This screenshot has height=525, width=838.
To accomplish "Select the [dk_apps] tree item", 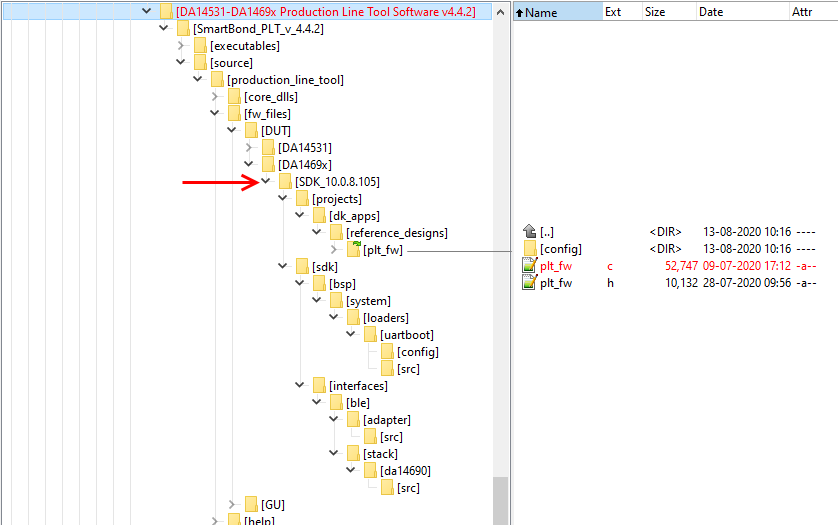I will [354, 216].
